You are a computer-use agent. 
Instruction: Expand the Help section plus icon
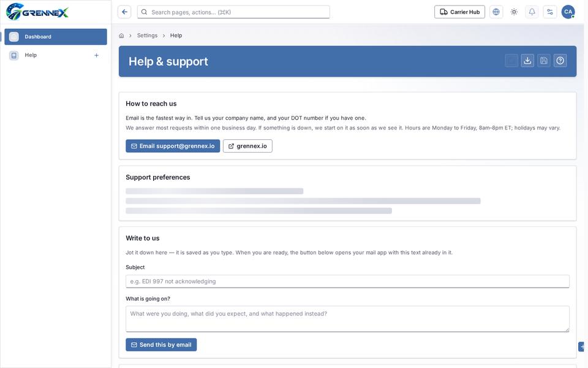pos(96,55)
